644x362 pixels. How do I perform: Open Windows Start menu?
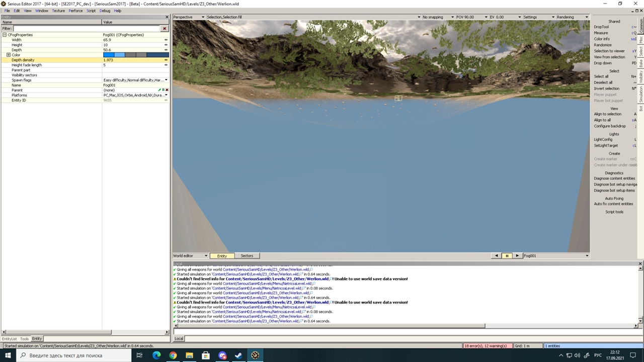[8, 355]
